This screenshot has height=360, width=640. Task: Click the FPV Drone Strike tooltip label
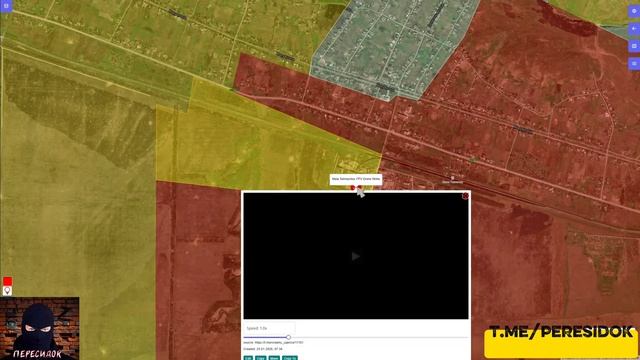click(356, 179)
